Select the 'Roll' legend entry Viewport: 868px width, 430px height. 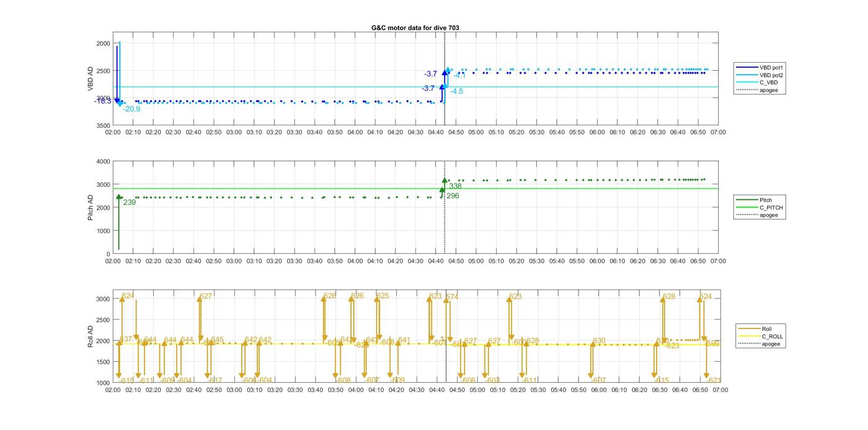(x=768, y=329)
